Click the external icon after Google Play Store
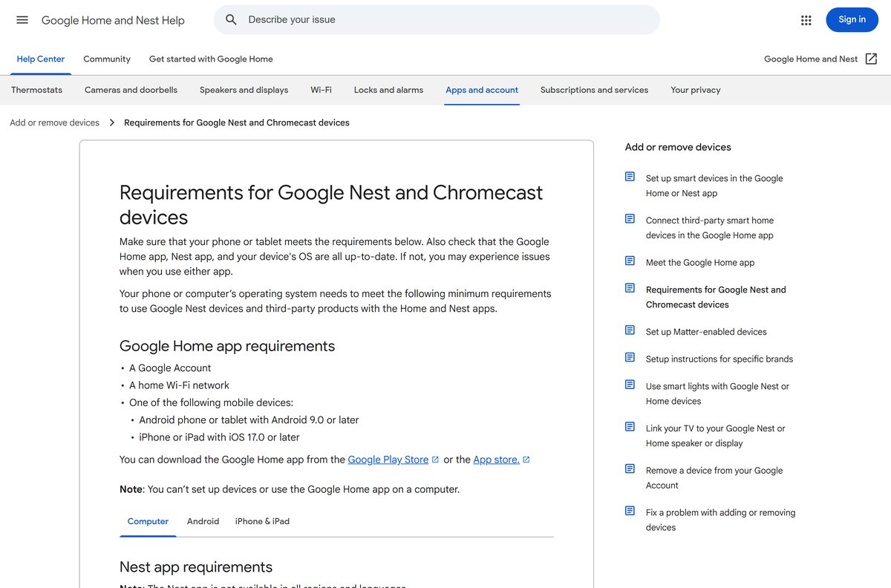 [x=436, y=460]
